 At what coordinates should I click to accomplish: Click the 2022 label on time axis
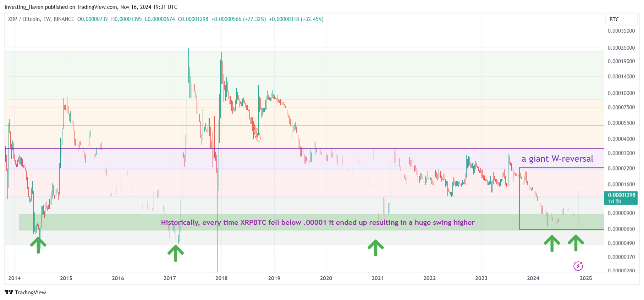(429, 278)
